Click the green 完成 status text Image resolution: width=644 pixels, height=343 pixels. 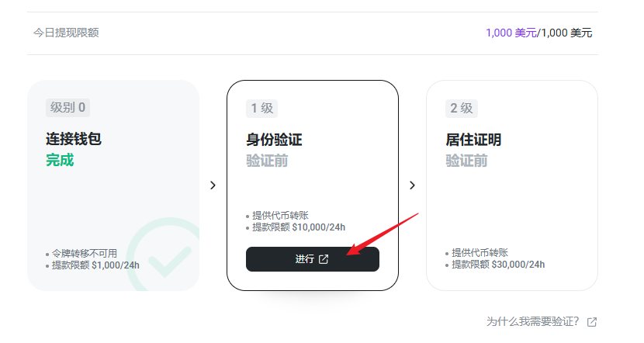(60, 160)
